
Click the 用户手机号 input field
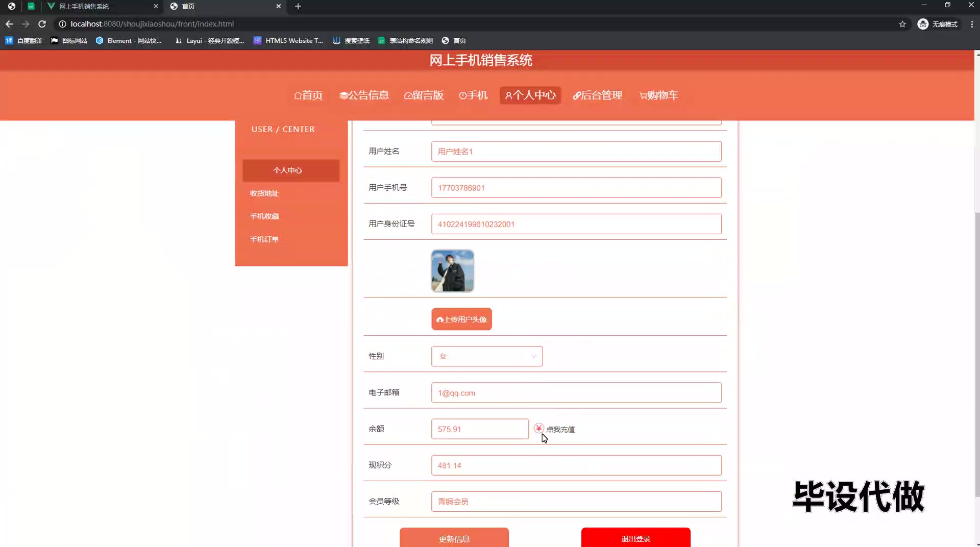click(x=576, y=188)
